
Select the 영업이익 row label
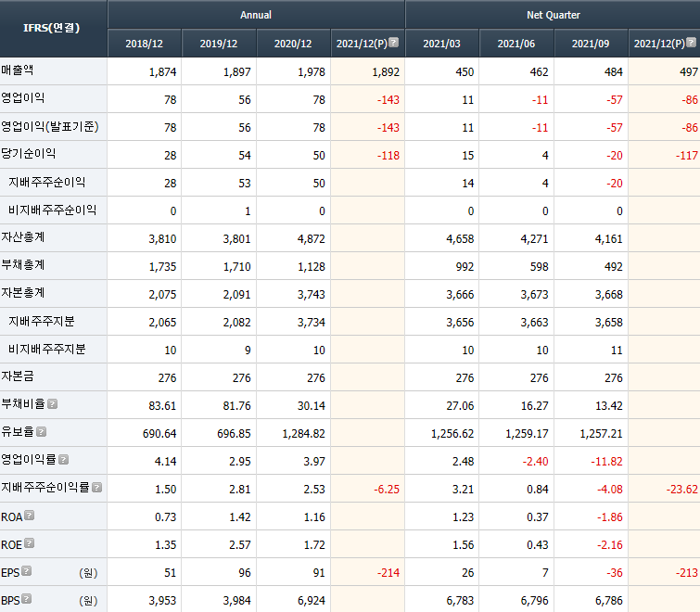23,97
